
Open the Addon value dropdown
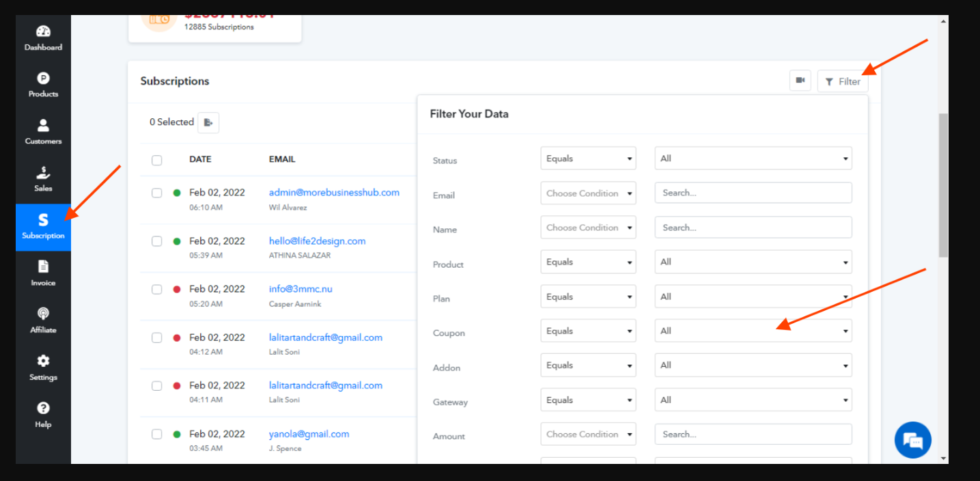pyautogui.click(x=753, y=366)
